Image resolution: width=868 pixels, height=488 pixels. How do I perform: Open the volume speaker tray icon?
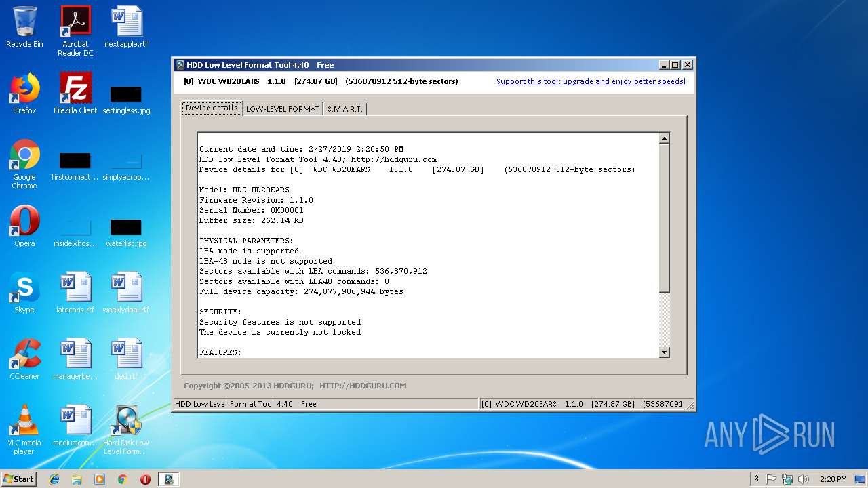(804, 479)
